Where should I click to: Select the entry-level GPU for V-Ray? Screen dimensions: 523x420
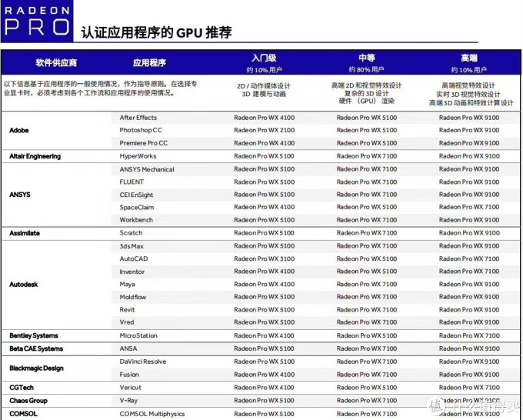coord(264,401)
